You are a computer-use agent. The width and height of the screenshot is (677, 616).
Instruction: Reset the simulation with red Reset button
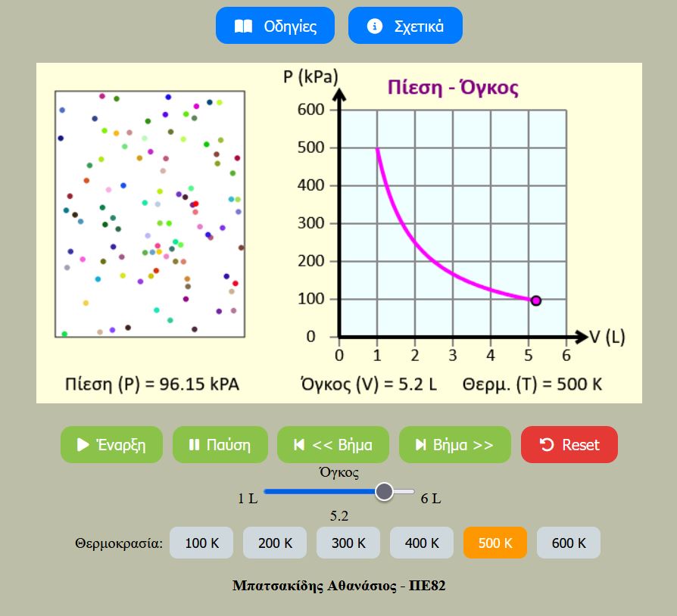pos(569,445)
